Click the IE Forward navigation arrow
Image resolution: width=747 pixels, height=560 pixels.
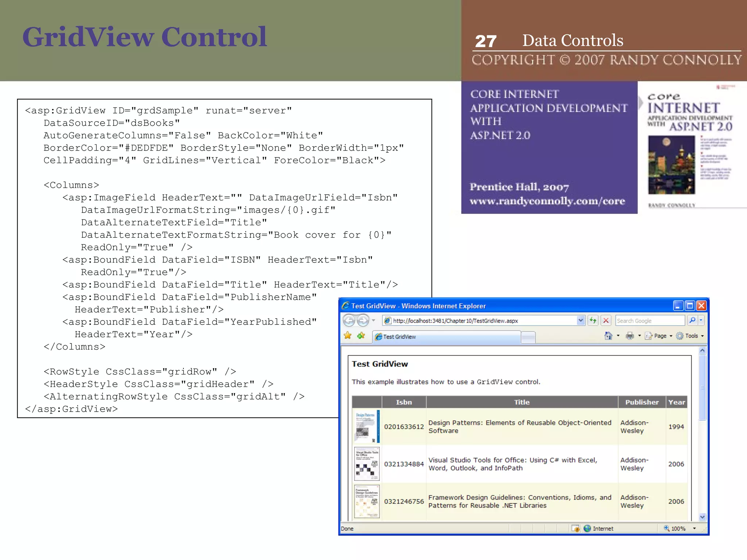click(x=363, y=321)
